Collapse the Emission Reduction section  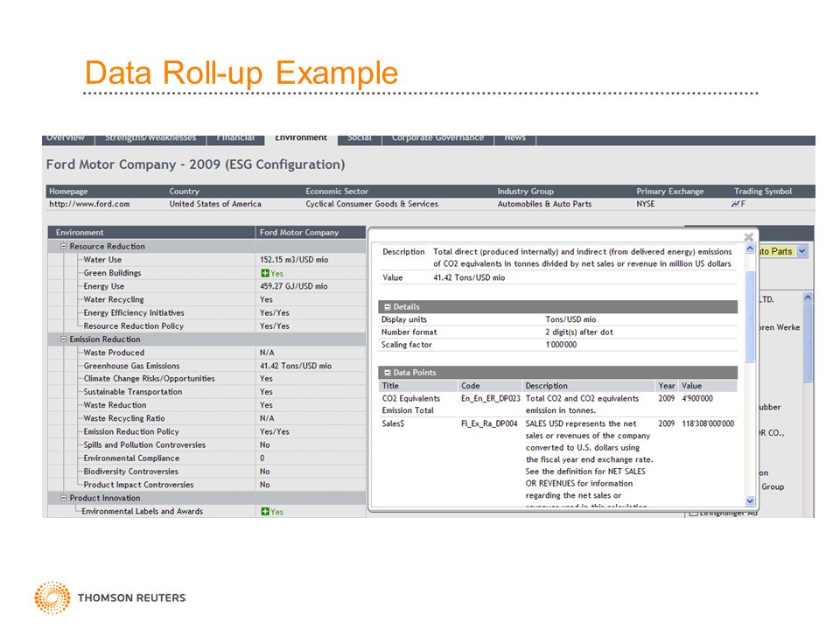(x=63, y=339)
